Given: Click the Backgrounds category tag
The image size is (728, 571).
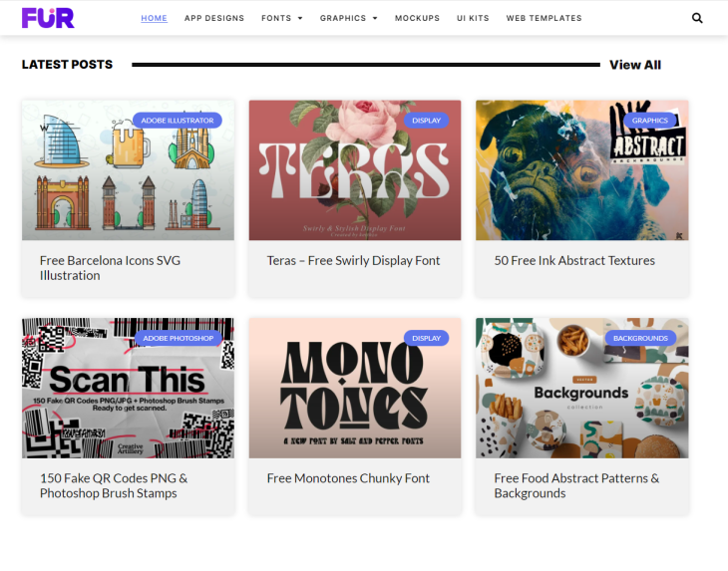Looking at the screenshot, I should pos(640,338).
